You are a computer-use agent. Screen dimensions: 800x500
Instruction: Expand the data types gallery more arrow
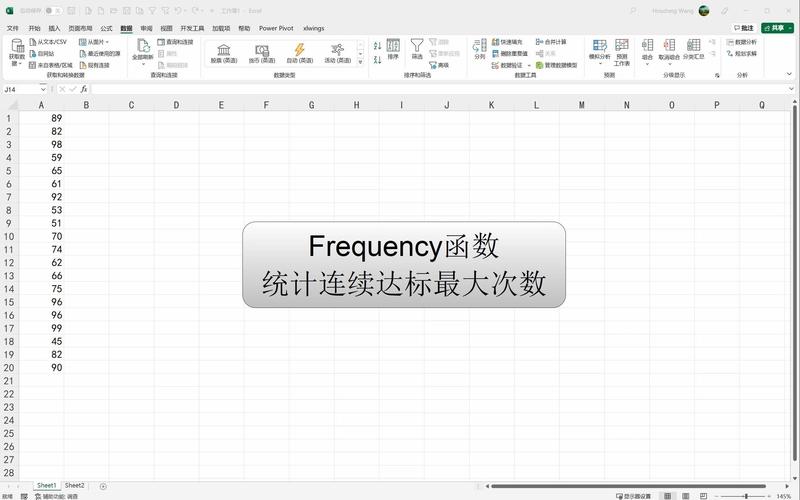coord(361,62)
